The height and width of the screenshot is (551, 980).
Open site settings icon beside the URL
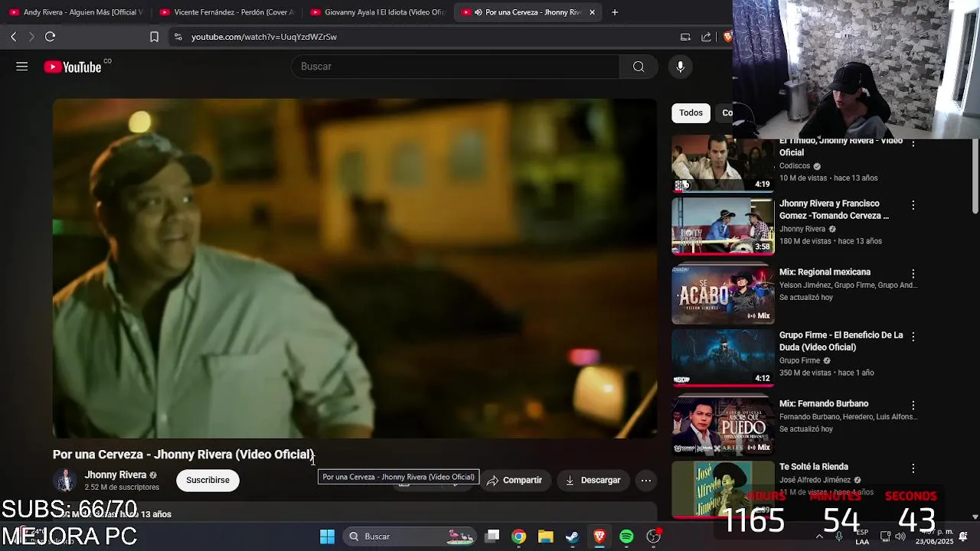(178, 37)
